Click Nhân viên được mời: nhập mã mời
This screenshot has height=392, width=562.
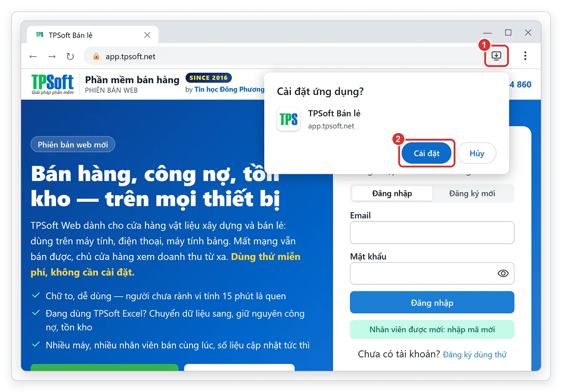click(x=432, y=329)
